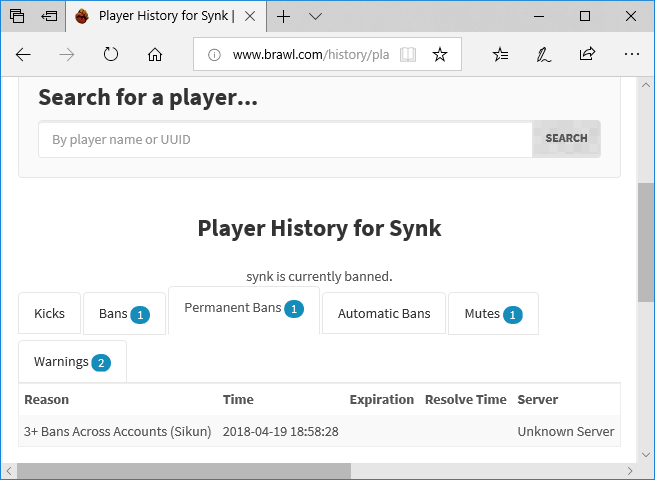Open reading view from address bar
Image resolution: width=655 pixels, height=480 pixels.
point(407,55)
